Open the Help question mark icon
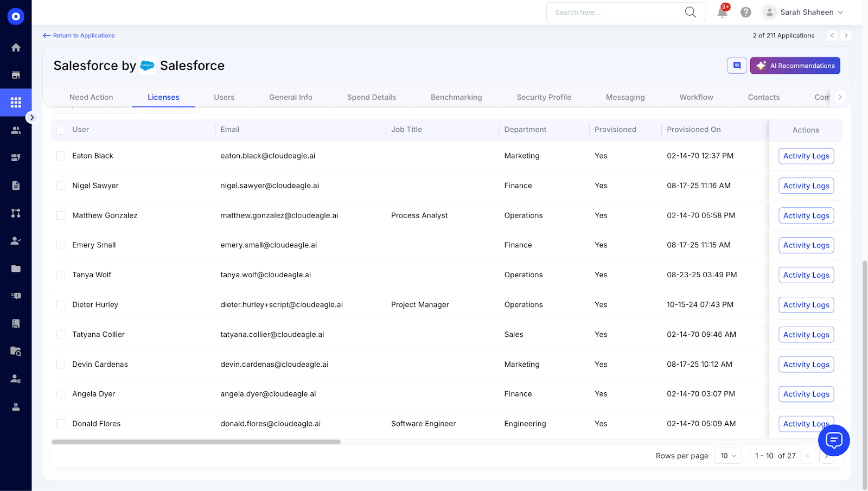 click(745, 12)
